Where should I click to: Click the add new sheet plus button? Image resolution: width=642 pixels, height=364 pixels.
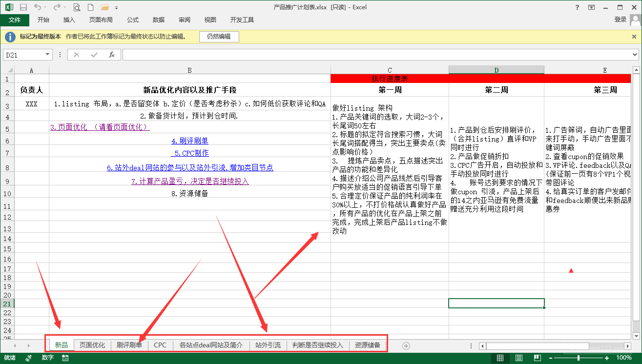[406, 345]
